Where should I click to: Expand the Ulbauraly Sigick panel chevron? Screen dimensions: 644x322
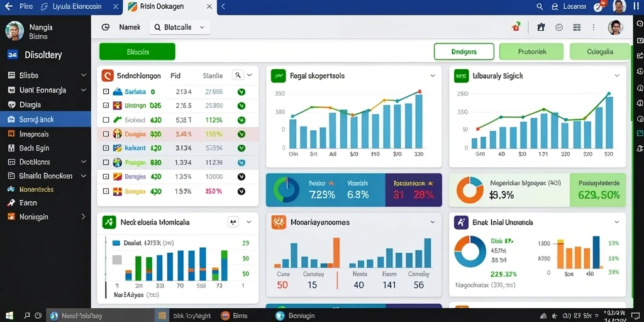click(617, 76)
